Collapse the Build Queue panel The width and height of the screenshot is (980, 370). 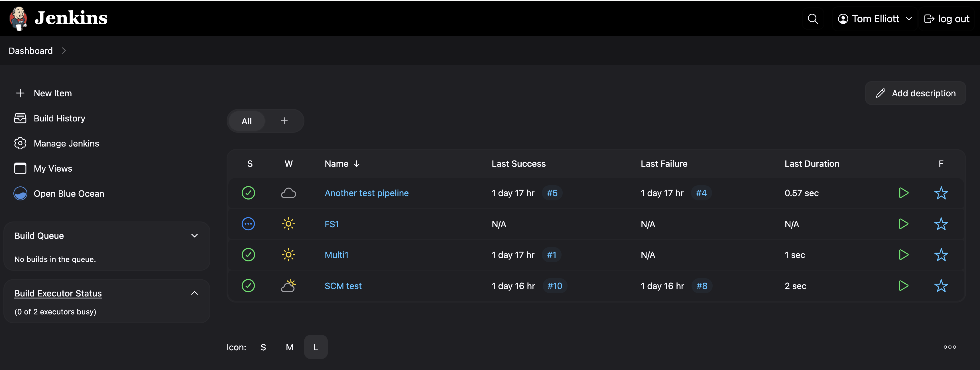pos(194,235)
